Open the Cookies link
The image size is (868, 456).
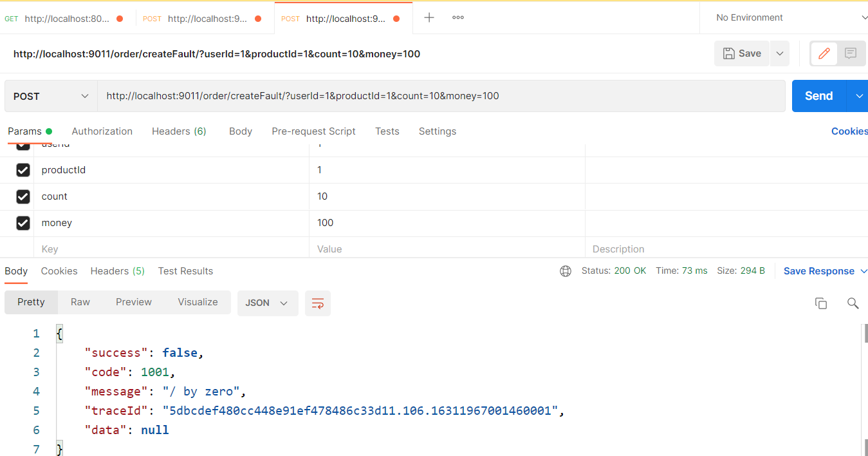[x=849, y=131]
